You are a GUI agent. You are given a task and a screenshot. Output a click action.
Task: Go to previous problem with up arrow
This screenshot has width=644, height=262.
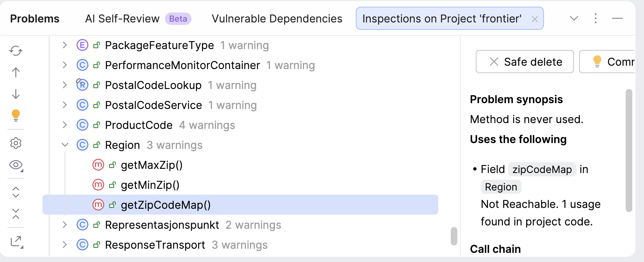(x=16, y=72)
